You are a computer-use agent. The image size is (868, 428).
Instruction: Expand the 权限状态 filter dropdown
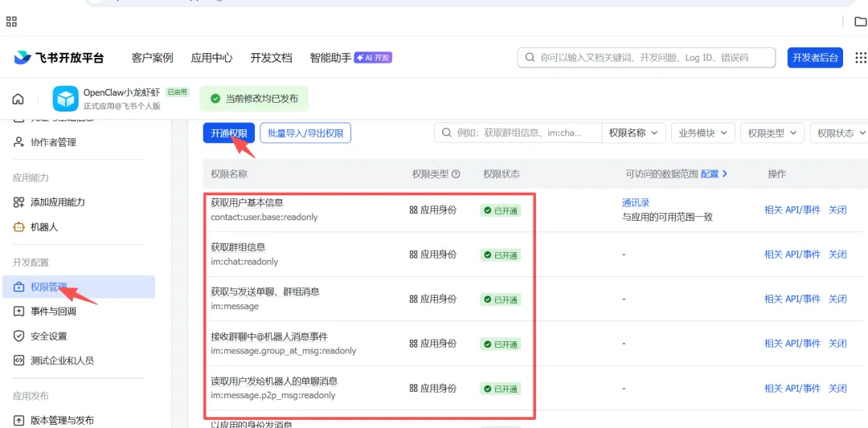839,132
